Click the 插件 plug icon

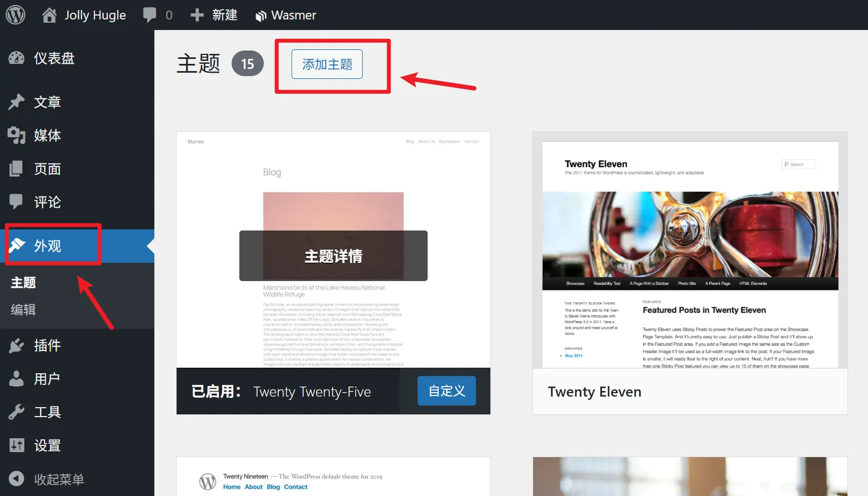[17, 345]
